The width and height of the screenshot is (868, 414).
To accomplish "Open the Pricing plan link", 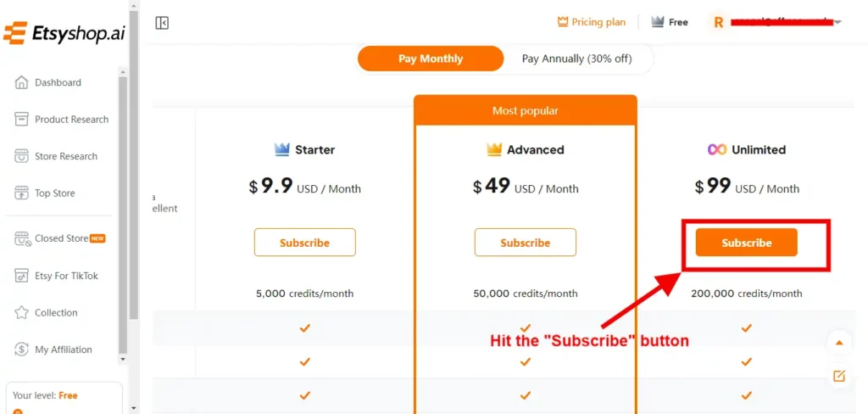I will coord(591,22).
